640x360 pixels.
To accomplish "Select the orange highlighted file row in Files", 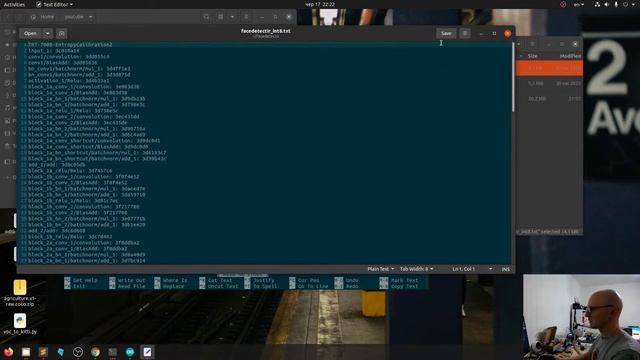I will pyautogui.click(x=549, y=68).
